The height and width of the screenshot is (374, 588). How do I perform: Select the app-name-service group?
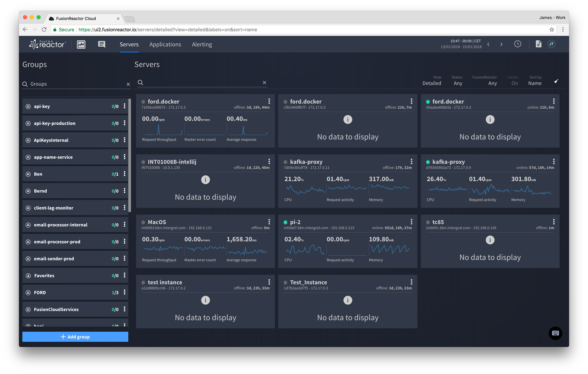pyautogui.click(x=75, y=157)
